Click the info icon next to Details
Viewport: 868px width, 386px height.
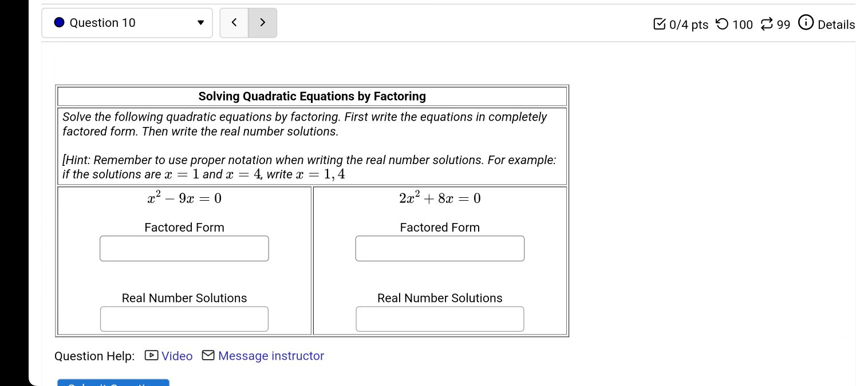[805, 23]
